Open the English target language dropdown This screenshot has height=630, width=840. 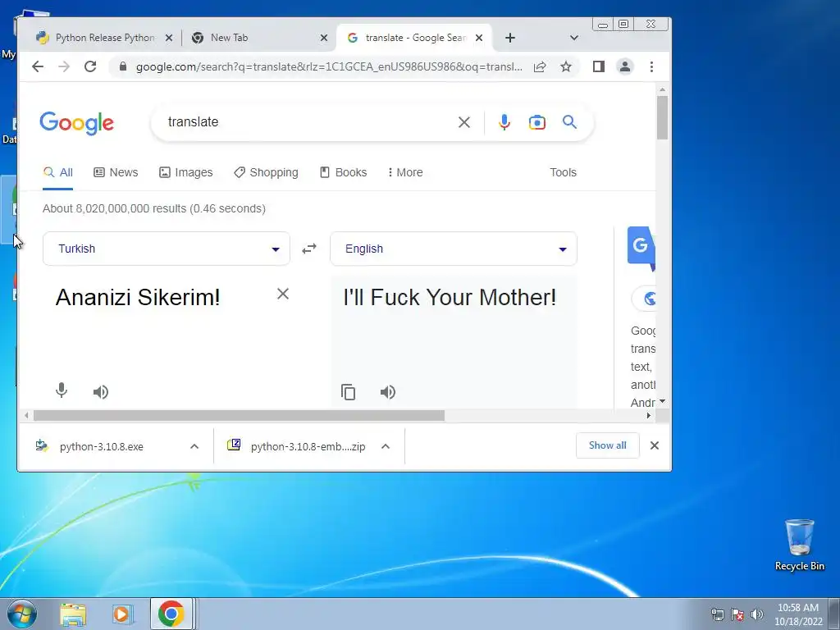tap(453, 249)
